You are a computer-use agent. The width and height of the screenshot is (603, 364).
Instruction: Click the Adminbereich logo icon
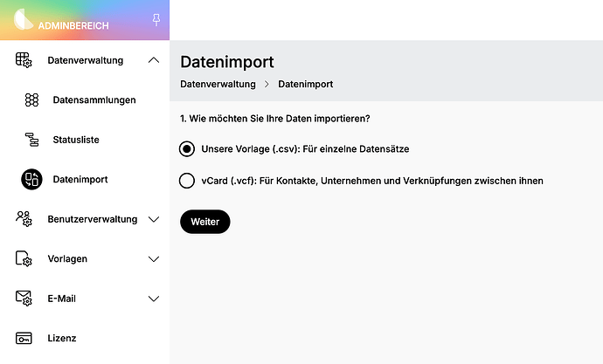tap(24, 19)
